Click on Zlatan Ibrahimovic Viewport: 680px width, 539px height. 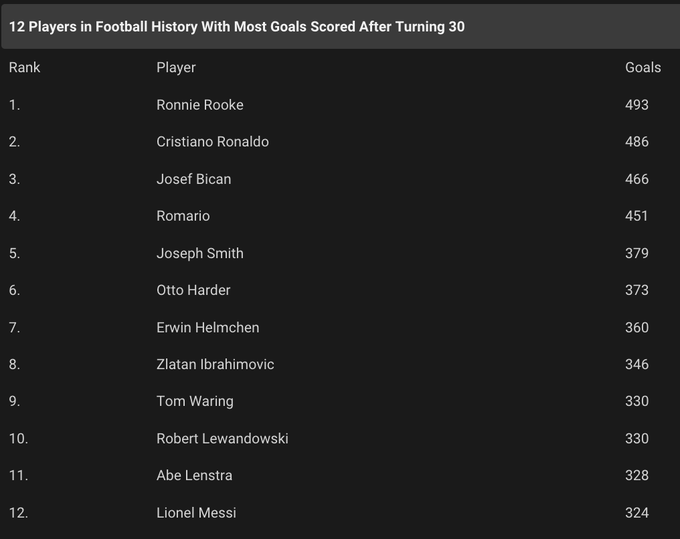coord(215,364)
